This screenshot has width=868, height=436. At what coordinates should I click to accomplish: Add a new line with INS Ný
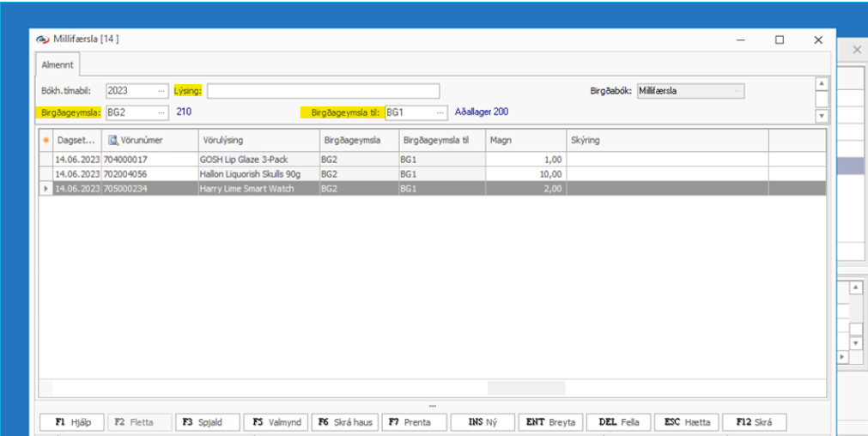coord(483,422)
